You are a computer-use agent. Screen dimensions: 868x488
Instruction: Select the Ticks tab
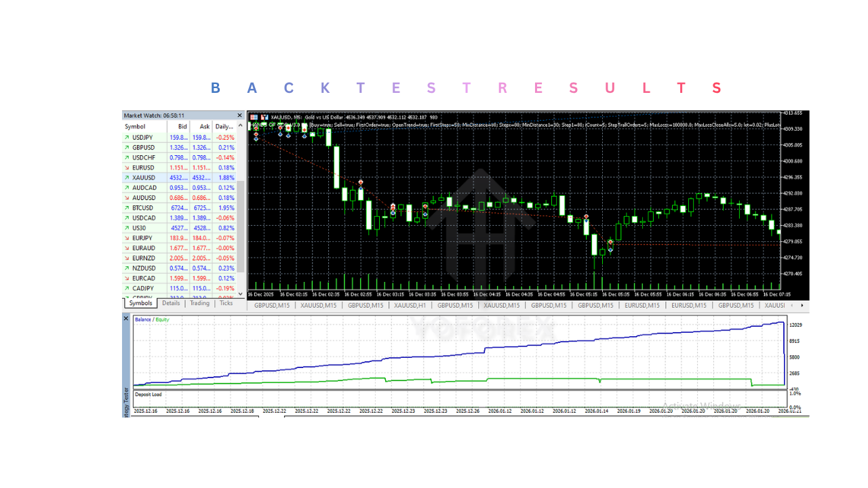[x=226, y=304]
